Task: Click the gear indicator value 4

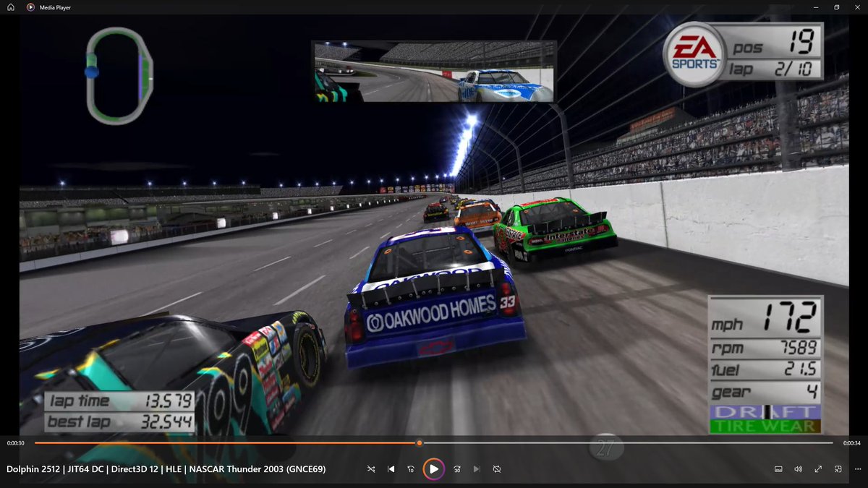Action: [812, 393]
